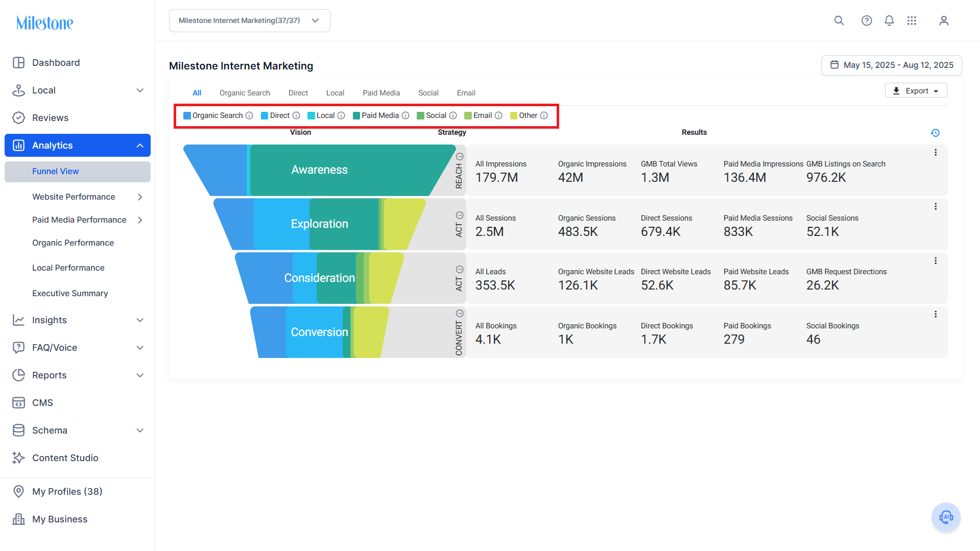The width and height of the screenshot is (980, 551).
Task: Click the info icon next to Paid Media legend
Action: [x=405, y=115]
